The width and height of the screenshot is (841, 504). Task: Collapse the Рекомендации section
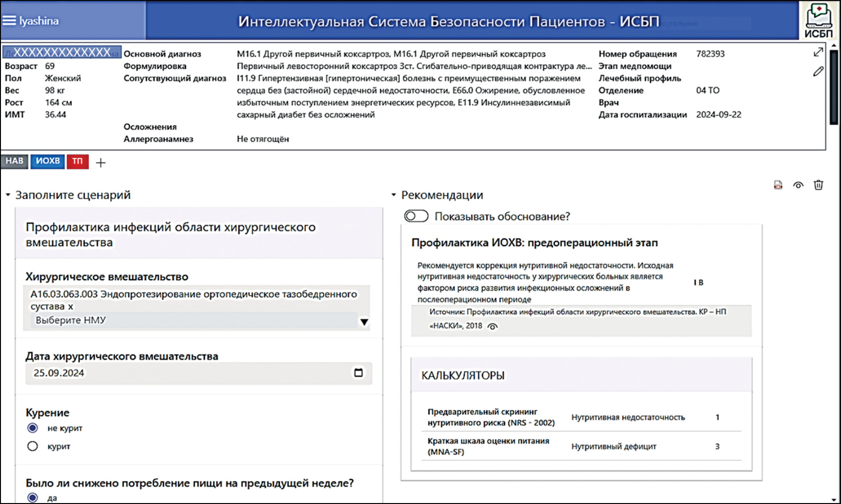(393, 195)
